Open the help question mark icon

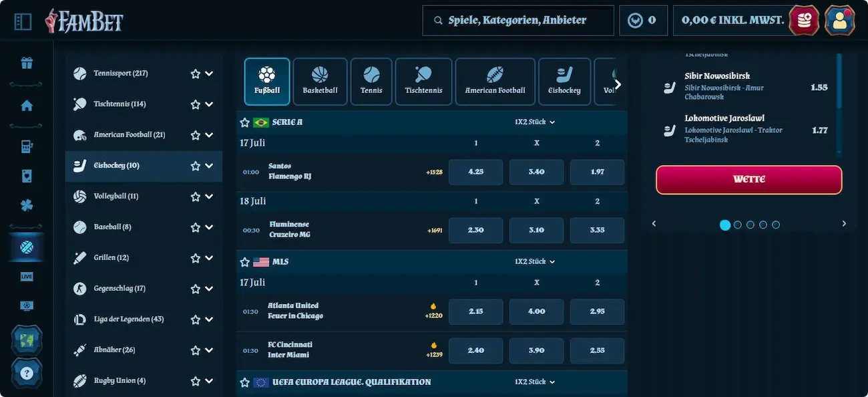tap(27, 373)
